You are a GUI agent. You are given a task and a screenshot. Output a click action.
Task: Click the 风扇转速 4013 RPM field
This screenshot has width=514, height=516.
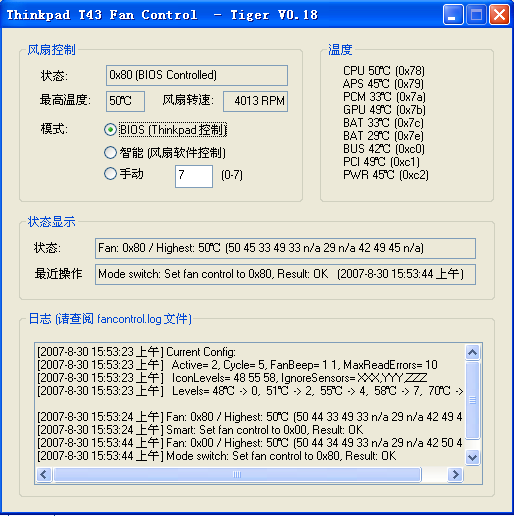click(255, 101)
